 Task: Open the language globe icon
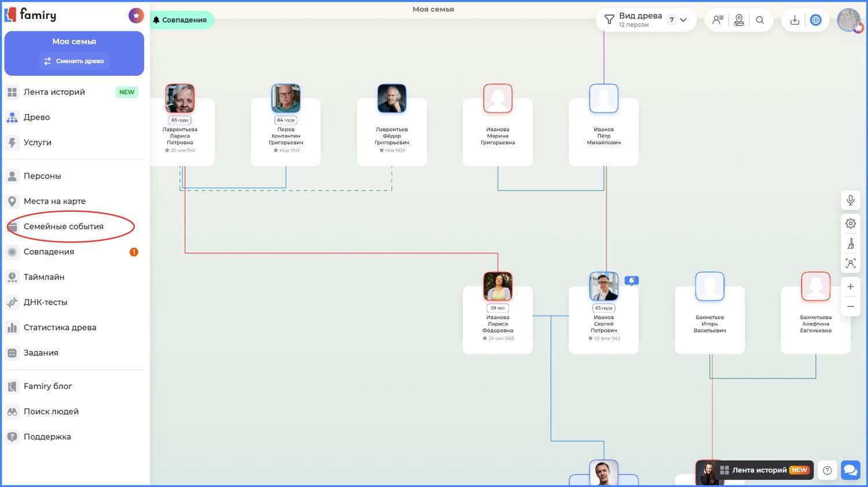pos(815,20)
